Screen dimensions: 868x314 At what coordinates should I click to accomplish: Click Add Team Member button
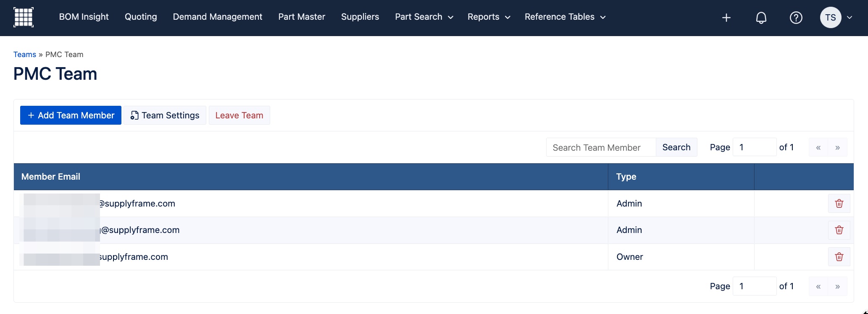(71, 115)
